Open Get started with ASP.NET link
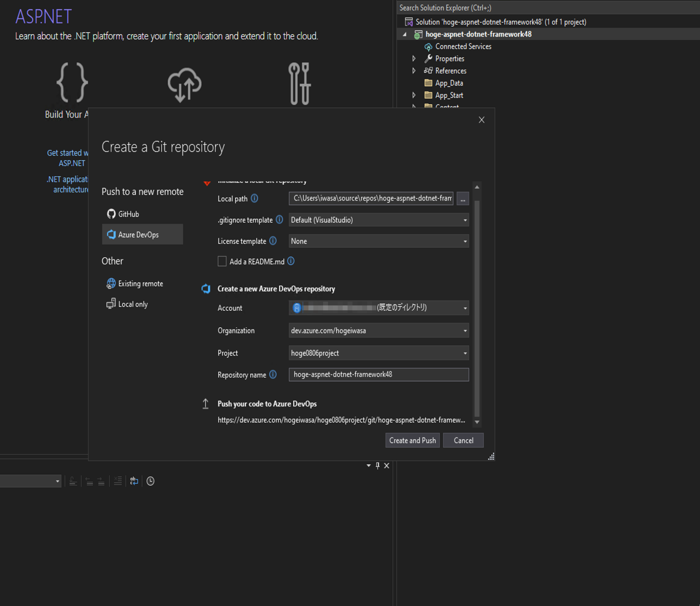Viewport: 700px width, 606px height. coord(68,158)
